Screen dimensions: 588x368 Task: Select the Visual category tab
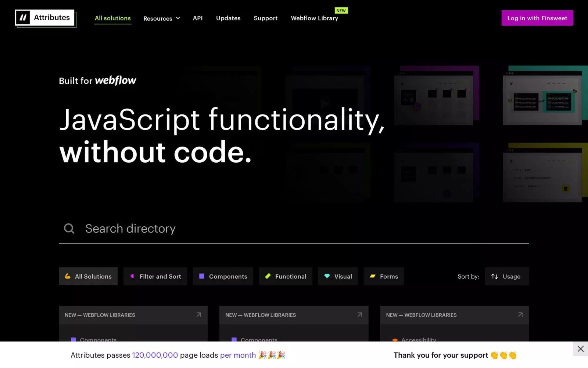(x=338, y=276)
